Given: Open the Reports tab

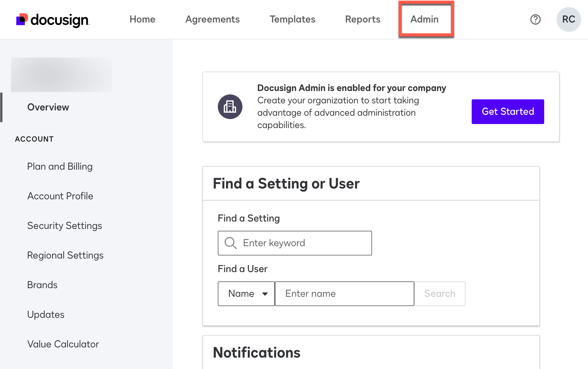Looking at the screenshot, I should click(x=362, y=19).
